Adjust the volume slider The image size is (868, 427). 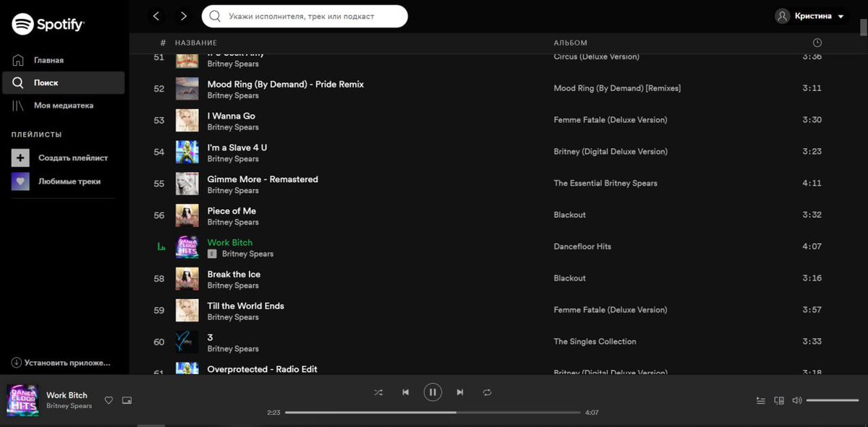(833, 400)
